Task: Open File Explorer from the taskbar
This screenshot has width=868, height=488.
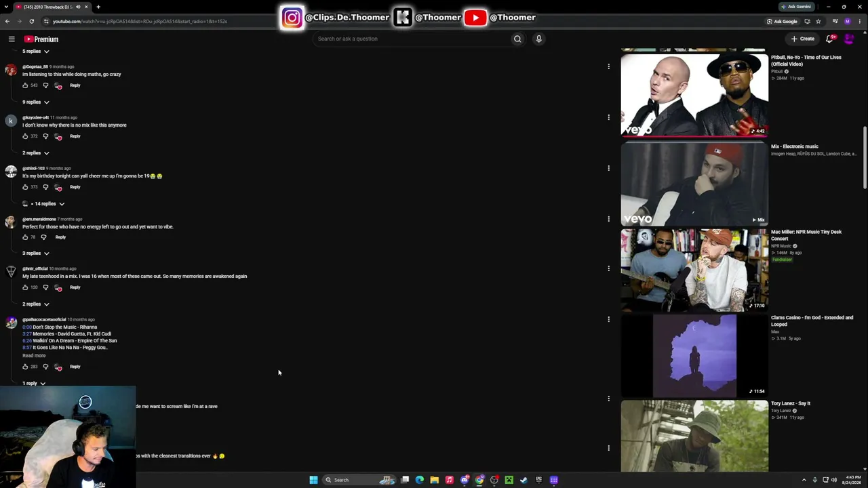Action: point(434,480)
